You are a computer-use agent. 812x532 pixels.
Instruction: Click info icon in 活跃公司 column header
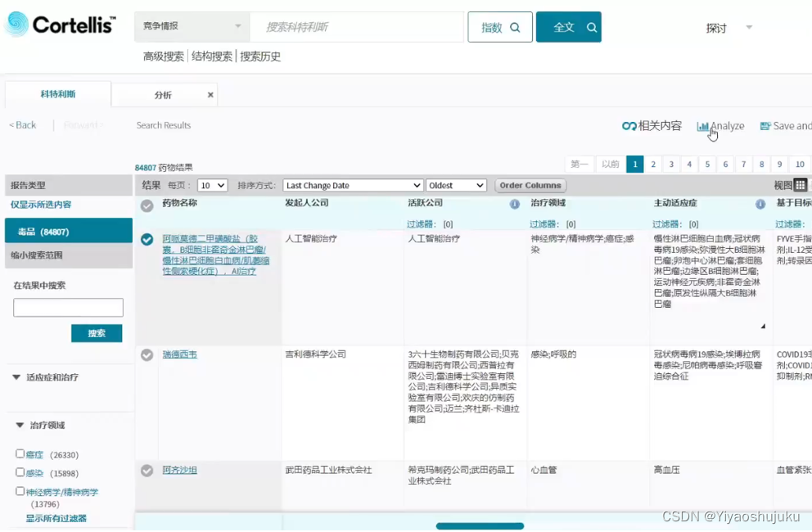[514, 204]
